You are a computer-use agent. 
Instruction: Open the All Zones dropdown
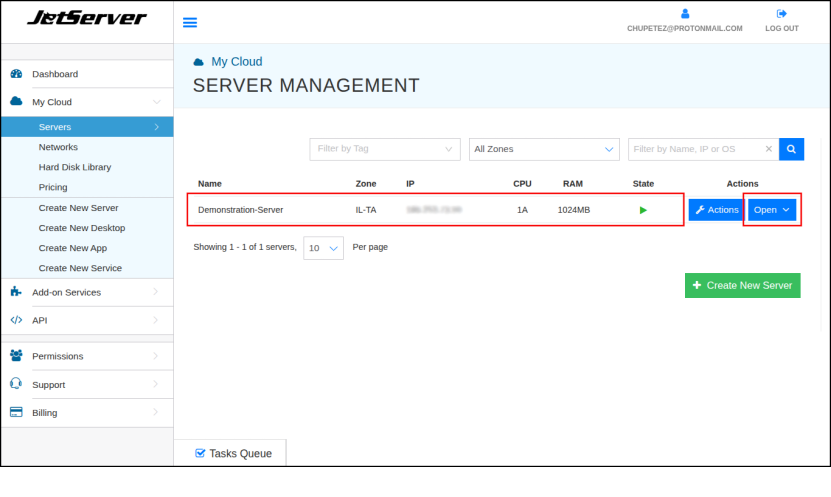(x=544, y=149)
